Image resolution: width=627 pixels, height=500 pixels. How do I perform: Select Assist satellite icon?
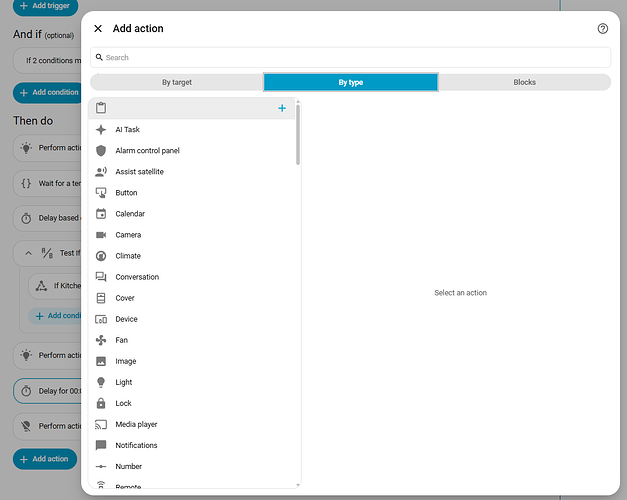click(101, 172)
